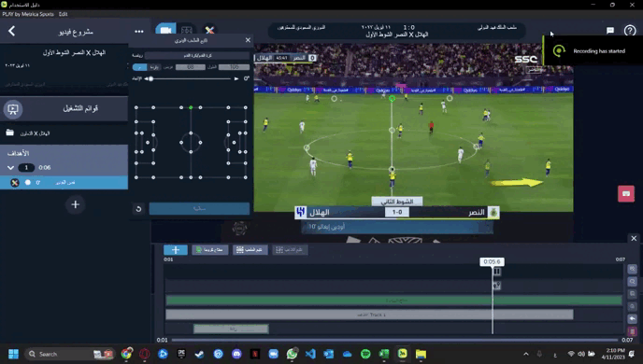This screenshot has width=643, height=364.
Task: Reset pitch calibration with the undo icon
Action: point(138,209)
